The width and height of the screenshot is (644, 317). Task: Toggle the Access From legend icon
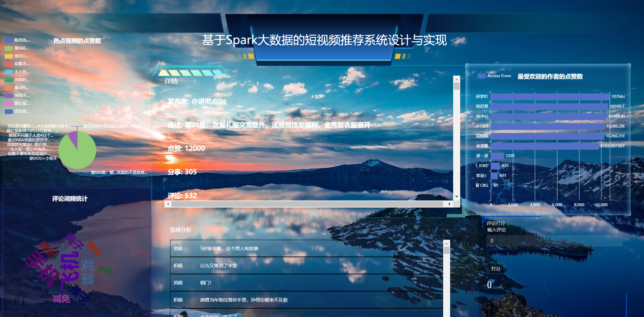(x=481, y=76)
